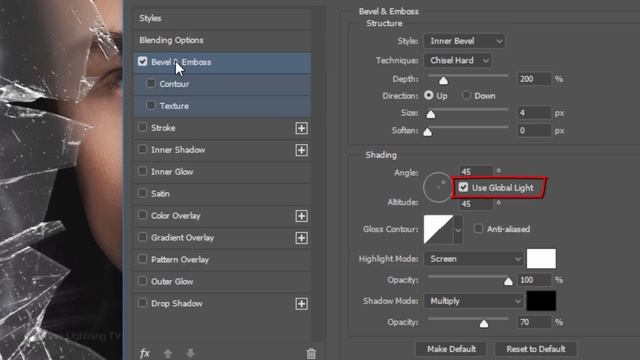The image size is (640, 360).
Task: Select the Styles list item
Action: tap(222, 18)
